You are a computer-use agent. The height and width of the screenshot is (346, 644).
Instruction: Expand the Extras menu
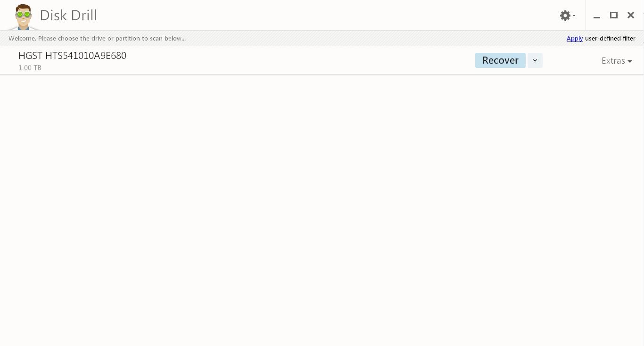(x=617, y=61)
